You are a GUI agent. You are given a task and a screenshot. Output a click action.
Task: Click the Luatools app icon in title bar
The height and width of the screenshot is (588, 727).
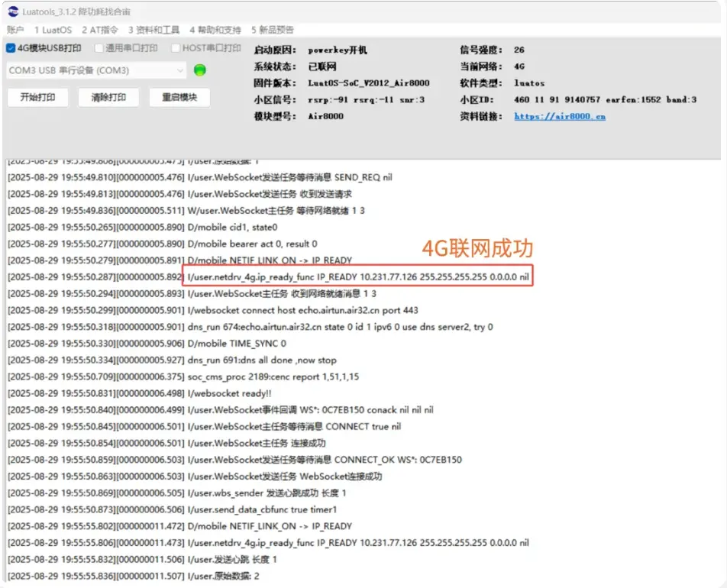click(13, 11)
